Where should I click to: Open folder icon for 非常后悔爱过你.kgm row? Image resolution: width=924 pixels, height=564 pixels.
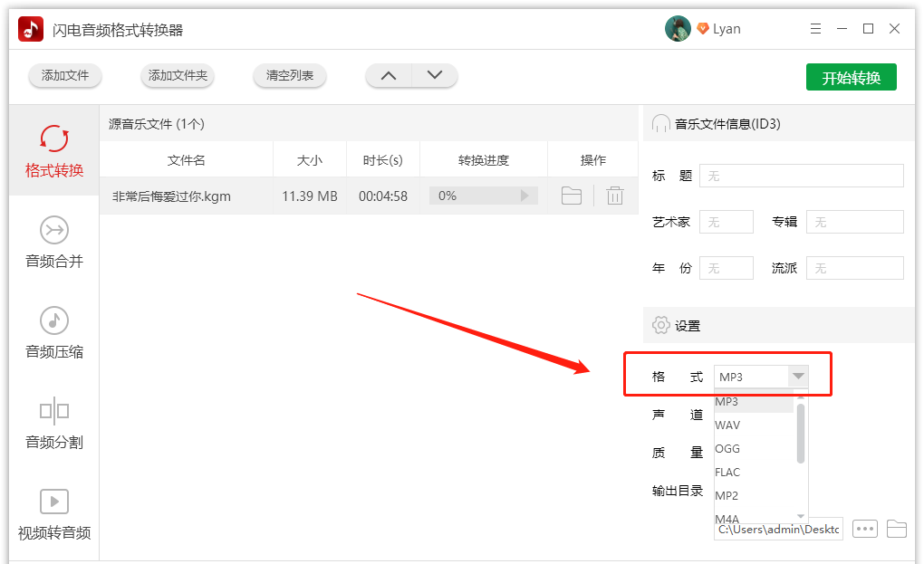(571, 196)
